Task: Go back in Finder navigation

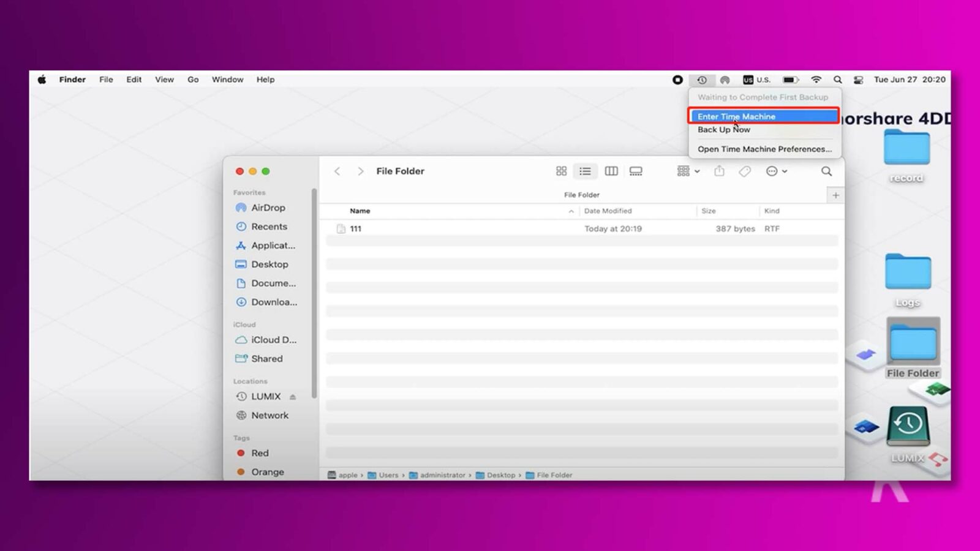Action: pyautogui.click(x=337, y=171)
